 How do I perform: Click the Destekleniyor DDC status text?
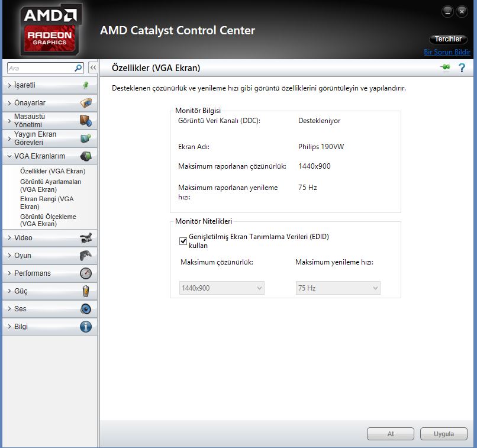click(x=319, y=121)
